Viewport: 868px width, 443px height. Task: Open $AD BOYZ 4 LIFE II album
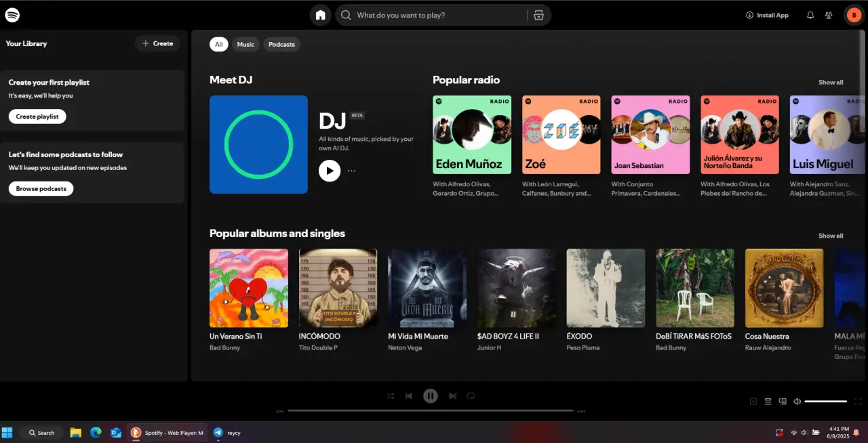[517, 288]
